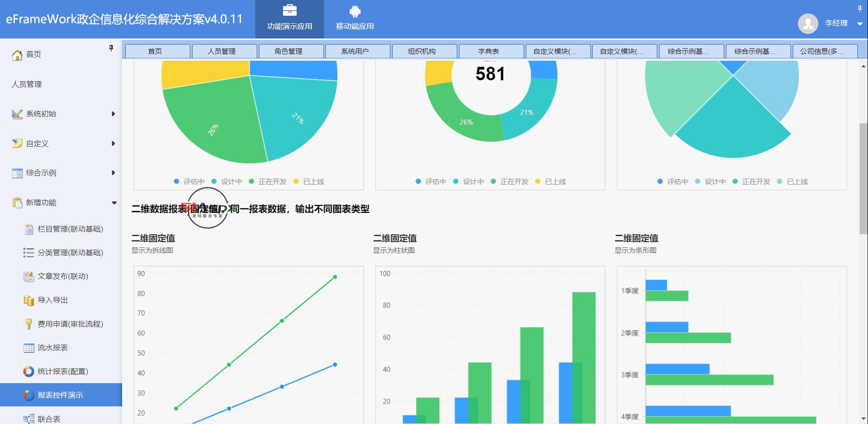Image resolution: width=868 pixels, height=424 pixels.
Task: Click the user avatar icon
Action: tap(808, 23)
